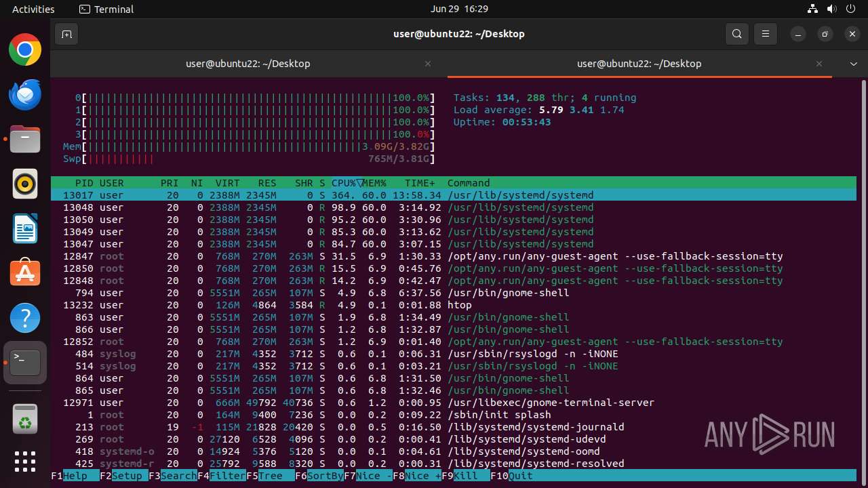This screenshot has width=868, height=488.
Task: Click the Mem usage meter bar
Action: click(249, 146)
